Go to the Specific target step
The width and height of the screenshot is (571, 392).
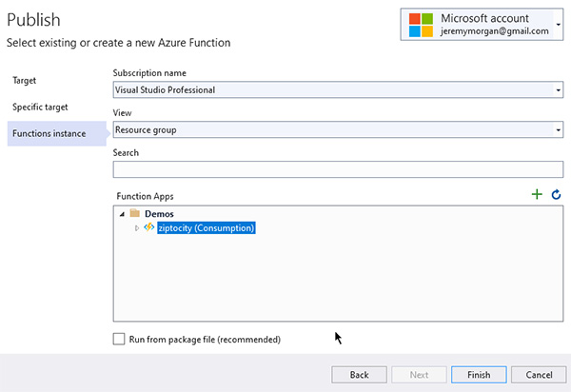(x=40, y=107)
